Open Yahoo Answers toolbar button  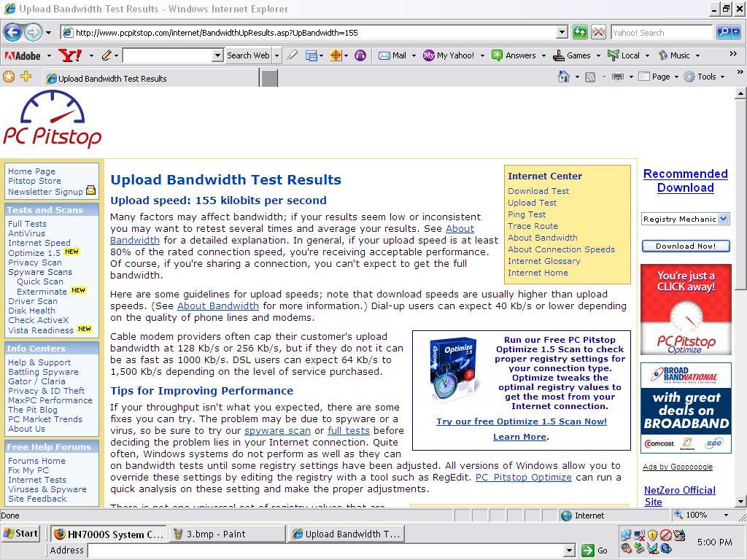(514, 55)
